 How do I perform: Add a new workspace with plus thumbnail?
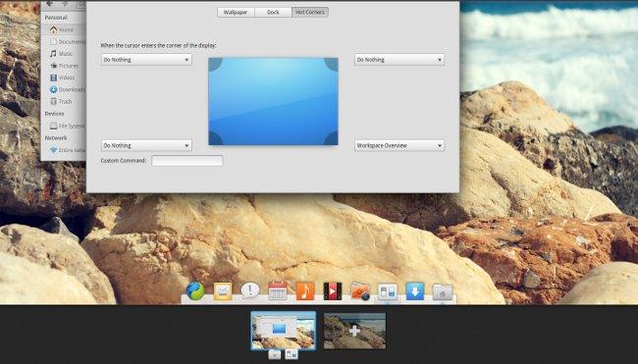(354, 331)
